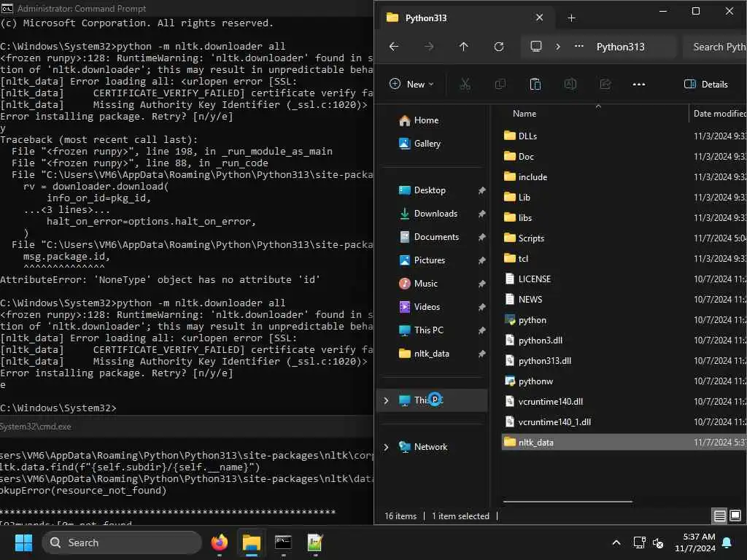The height and width of the screenshot is (560, 747).
Task: Open the address bar ellipsis menu
Action: [578, 46]
